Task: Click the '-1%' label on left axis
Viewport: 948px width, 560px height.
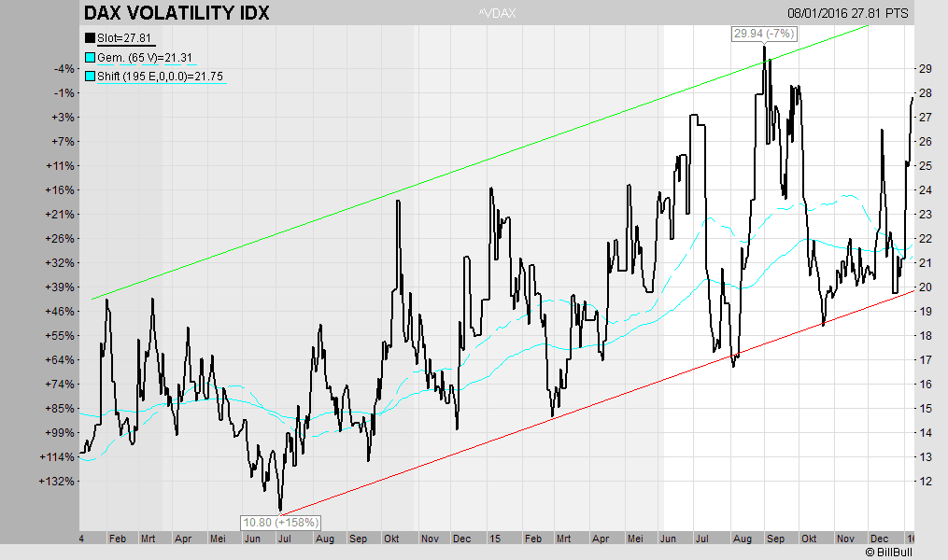Action: click(64, 93)
